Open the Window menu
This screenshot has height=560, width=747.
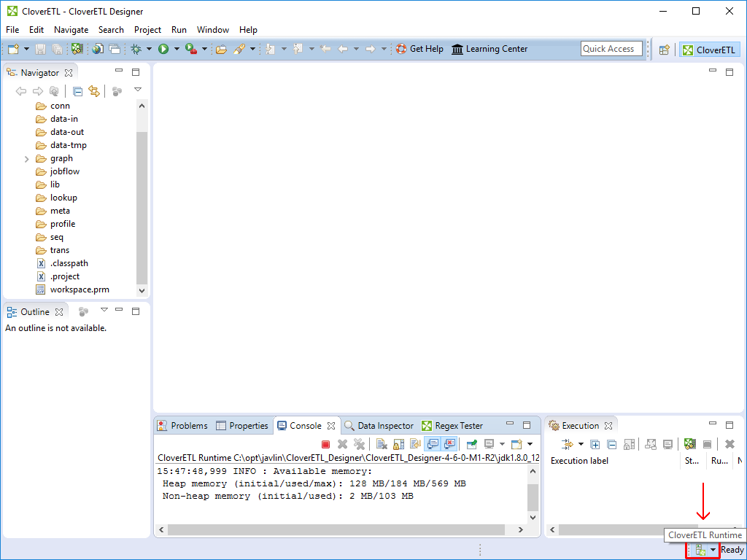click(x=213, y=29)
